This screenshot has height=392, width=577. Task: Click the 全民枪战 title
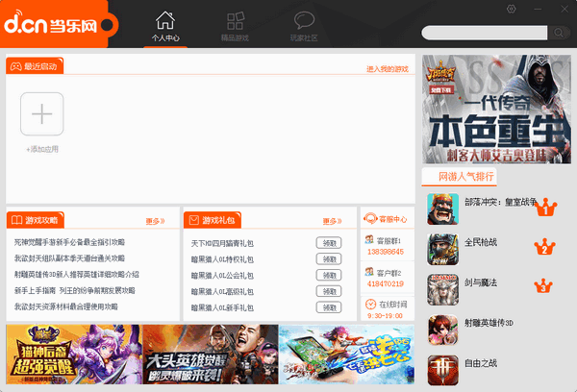pos(481,242)
